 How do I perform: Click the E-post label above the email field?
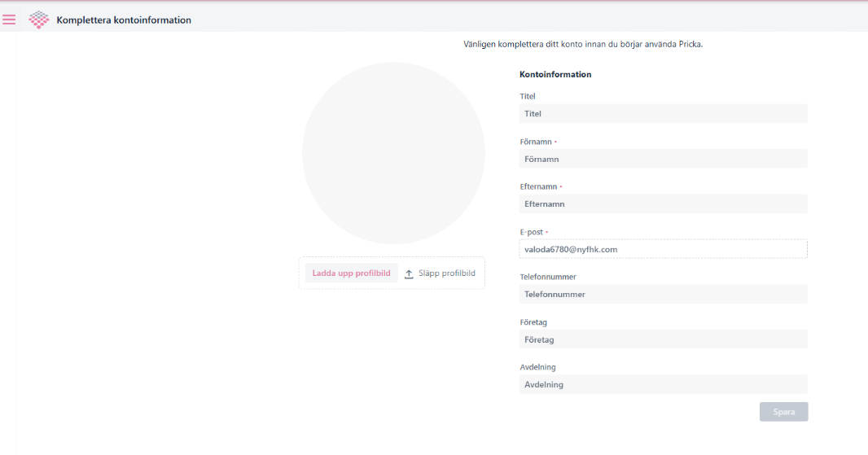(531, 232)
